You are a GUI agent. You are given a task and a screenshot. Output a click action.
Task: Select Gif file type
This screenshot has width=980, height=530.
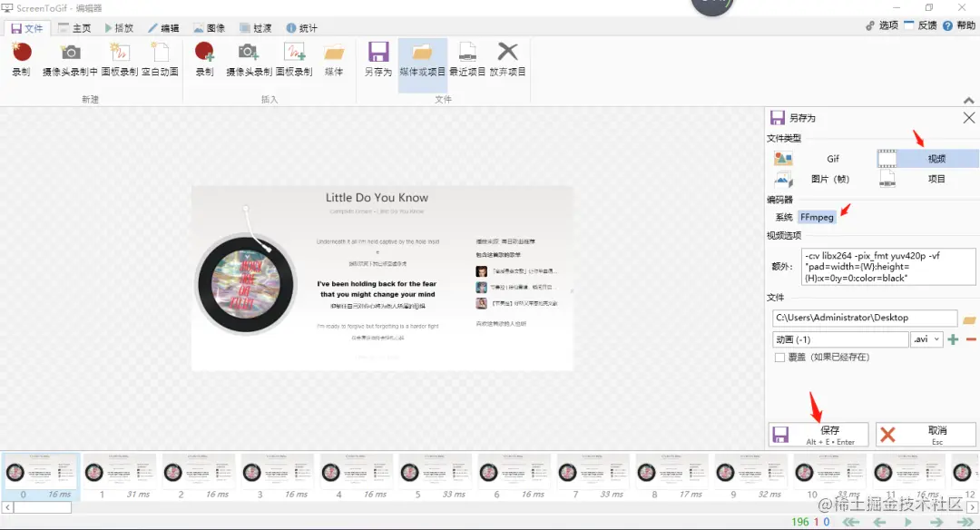tap(822, 159)
